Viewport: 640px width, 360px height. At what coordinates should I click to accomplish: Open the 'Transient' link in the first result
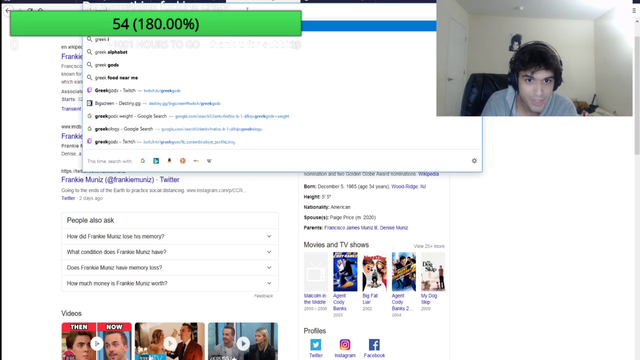point(71,109)
